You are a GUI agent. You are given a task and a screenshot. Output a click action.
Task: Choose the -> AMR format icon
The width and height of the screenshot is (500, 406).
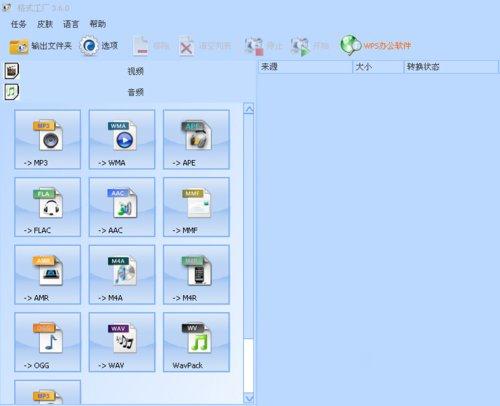[48, 275]
